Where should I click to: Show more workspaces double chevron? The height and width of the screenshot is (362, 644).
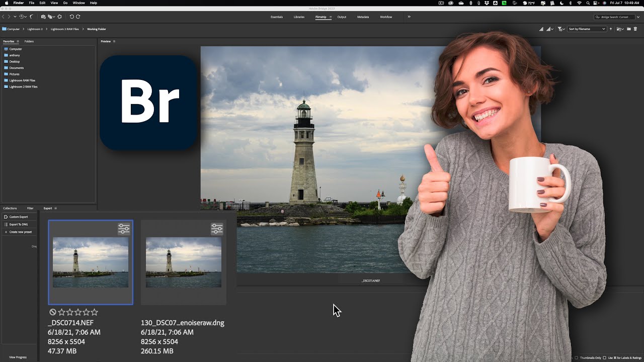pyautogui.click(x=409, y=17)
